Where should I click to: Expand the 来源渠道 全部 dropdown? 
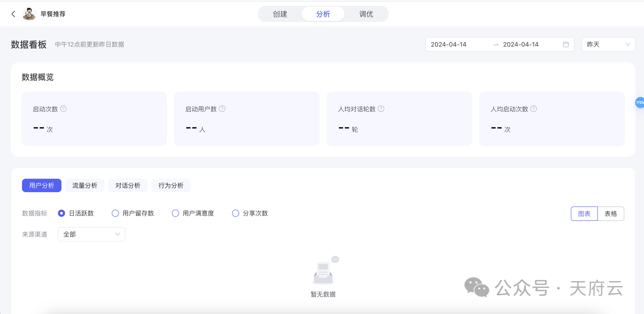[x=92, y=234]
